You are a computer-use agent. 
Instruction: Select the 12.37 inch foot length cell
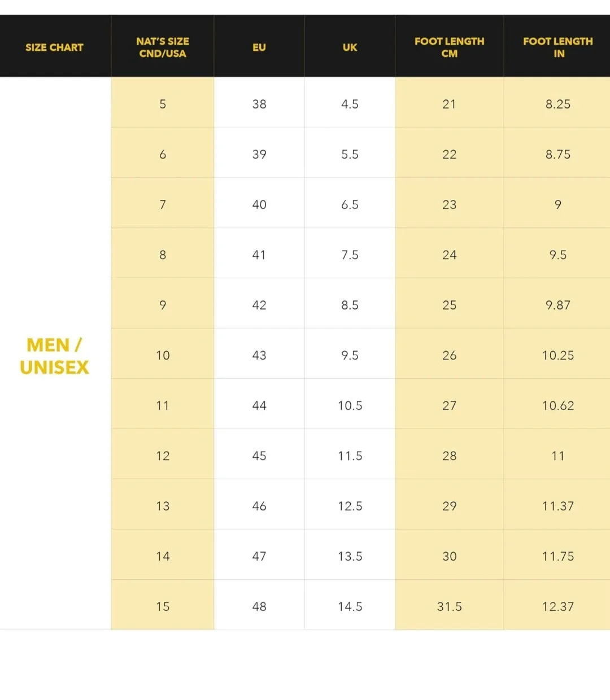[x=557, y=606]
